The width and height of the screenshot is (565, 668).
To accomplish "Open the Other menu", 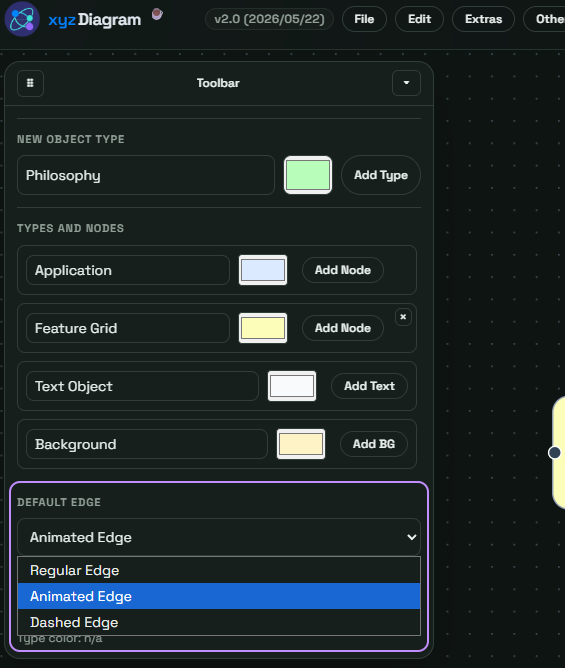I will point(545,19).
